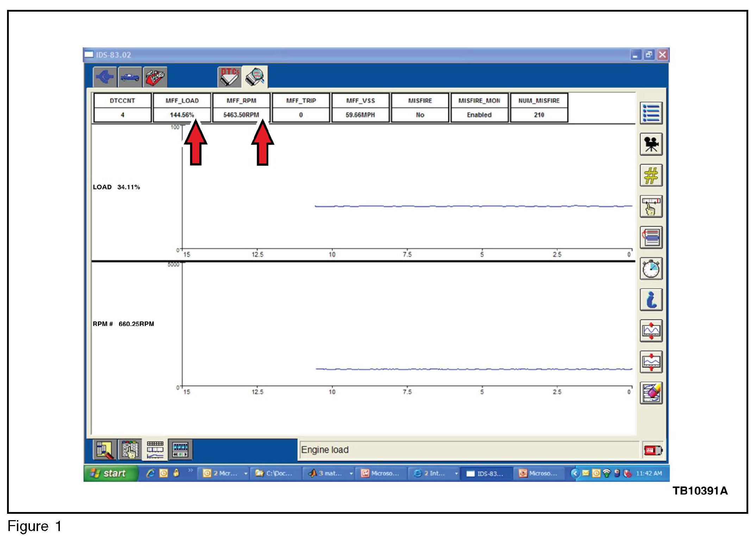This screenshot has width=756, height=536.
Task: Open the stopwatch timer icon
Action: click(651, 269)
